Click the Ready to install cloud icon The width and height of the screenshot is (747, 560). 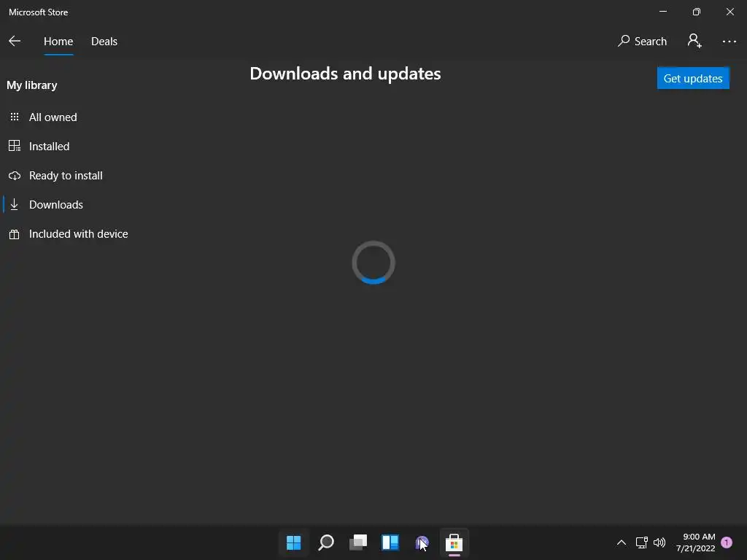(x=15, y=176)
